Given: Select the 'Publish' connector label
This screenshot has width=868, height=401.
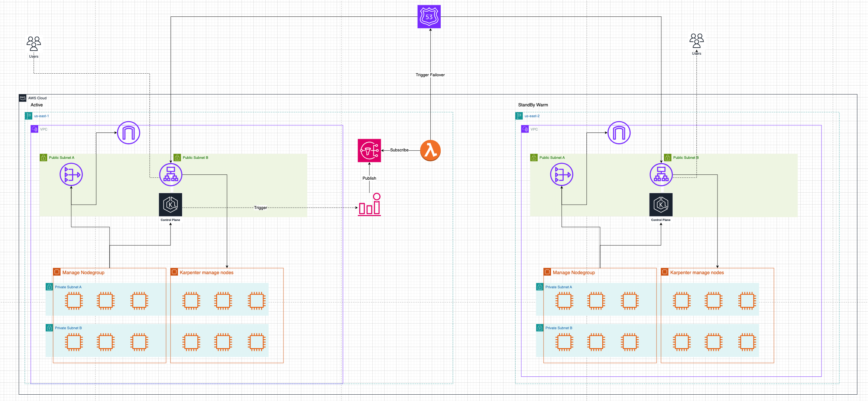Looking at the screenshot, I should pyautogui.click(x=369, y=178).
